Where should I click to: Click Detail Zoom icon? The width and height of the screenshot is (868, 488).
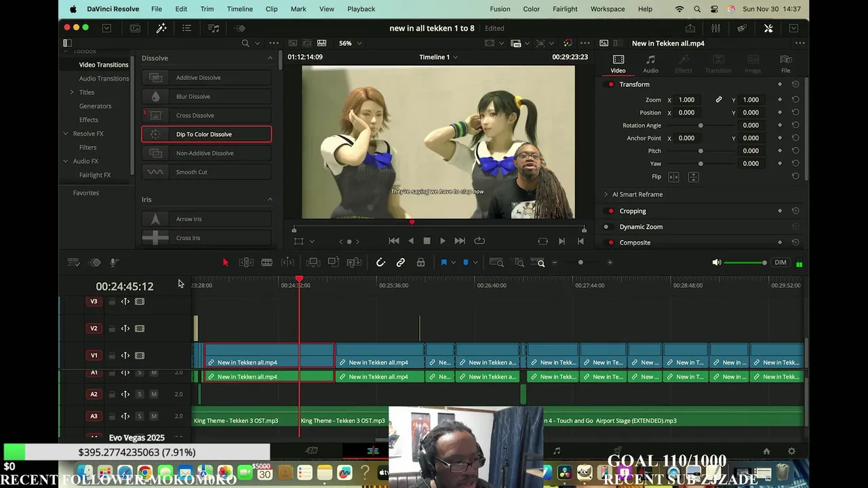pyautogui.click(x=519, y=262)
